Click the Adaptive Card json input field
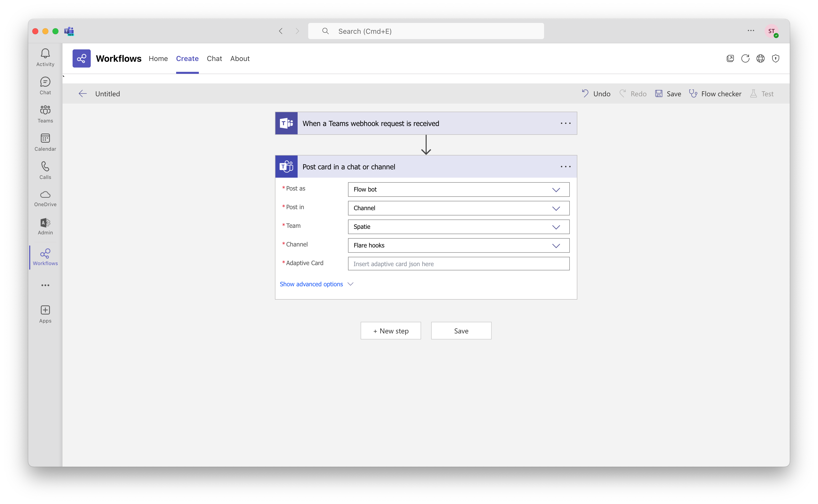The width and height of the screenshot is (818, 504). 458,264
